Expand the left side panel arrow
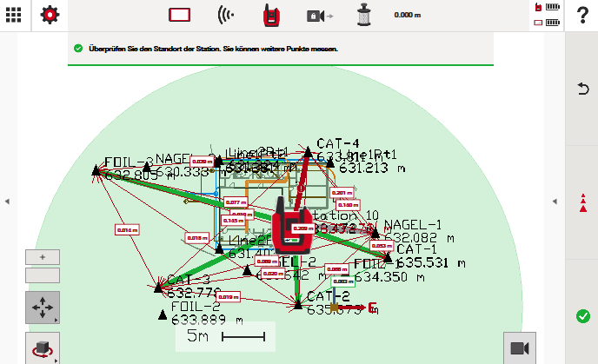 pyautogui.click(x=7, y=202)
